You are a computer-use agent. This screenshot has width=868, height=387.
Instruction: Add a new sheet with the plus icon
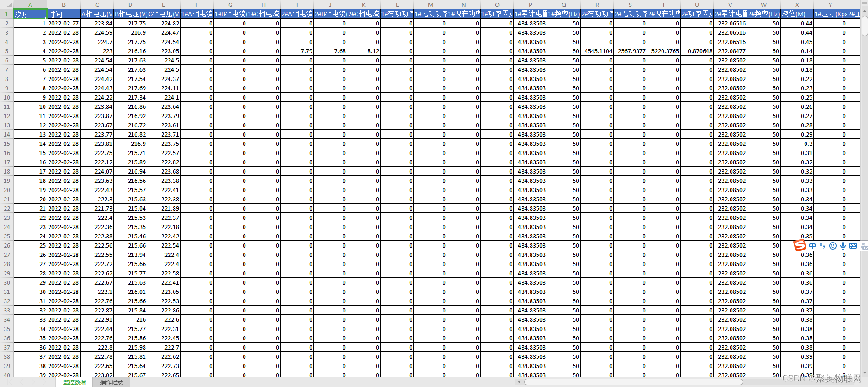tap(135, 382)
